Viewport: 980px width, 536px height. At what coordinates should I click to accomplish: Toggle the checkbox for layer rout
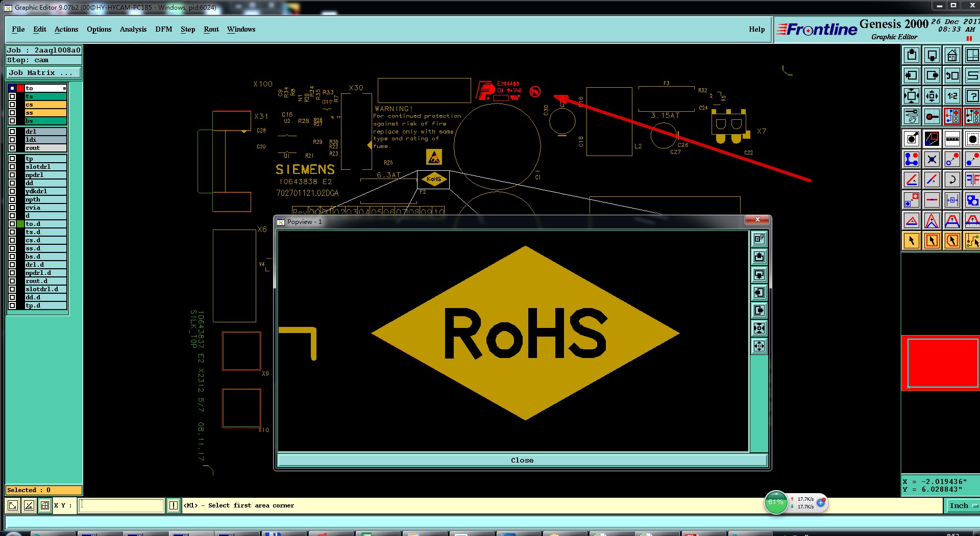[12, 148]
